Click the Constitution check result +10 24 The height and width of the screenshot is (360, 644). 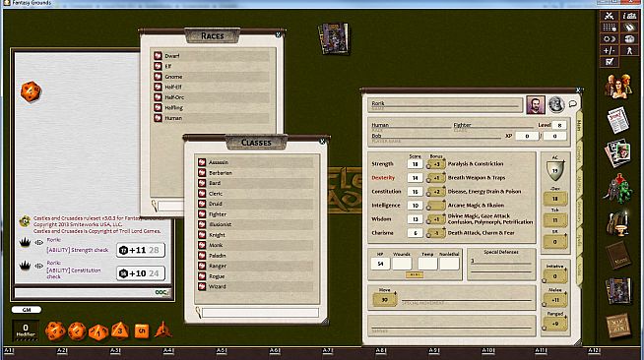tap(141, 273)
